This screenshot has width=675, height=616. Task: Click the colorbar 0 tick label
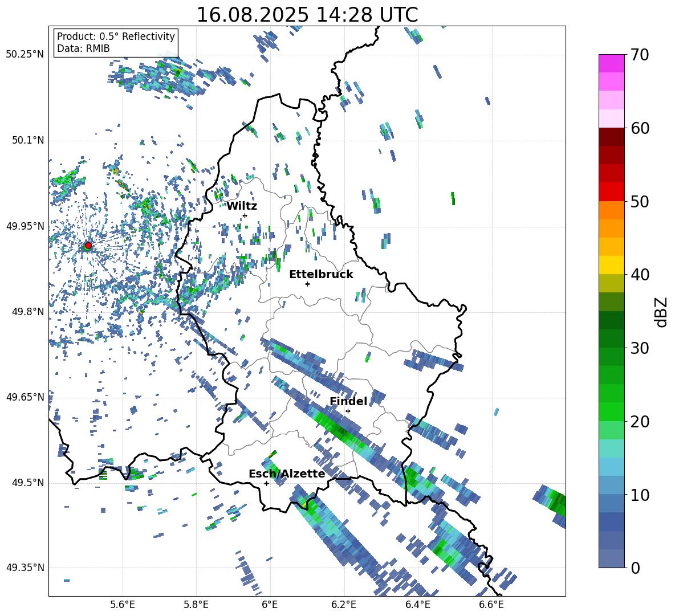click(x=635, y=568)
